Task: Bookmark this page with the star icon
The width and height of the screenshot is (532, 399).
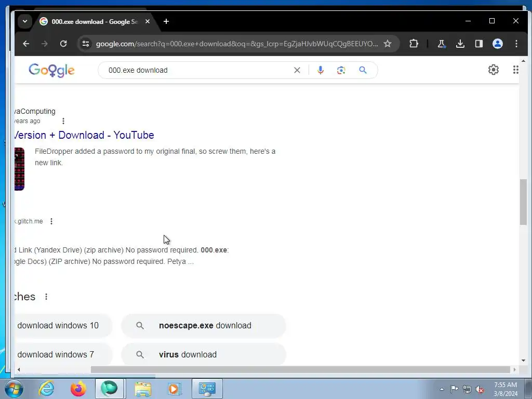Action: click(388, 44)
